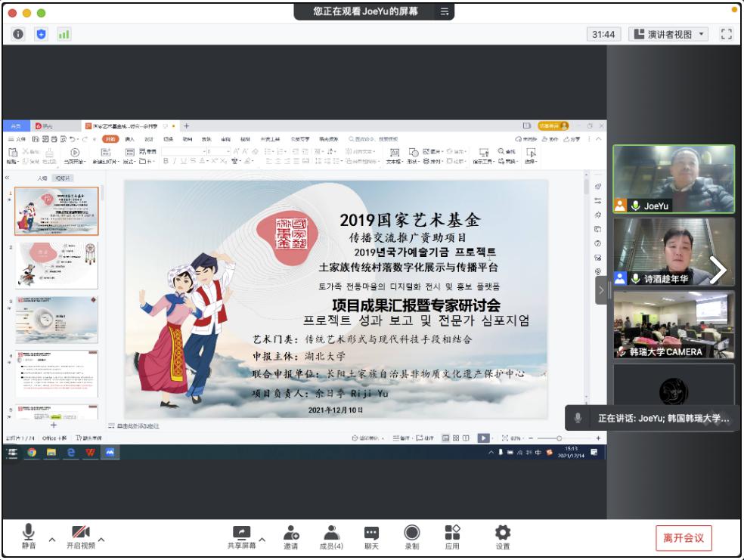Toggle the microphone mute (静音) button
The height and width of the screenshot is (560, 744).
coord(29,537)
